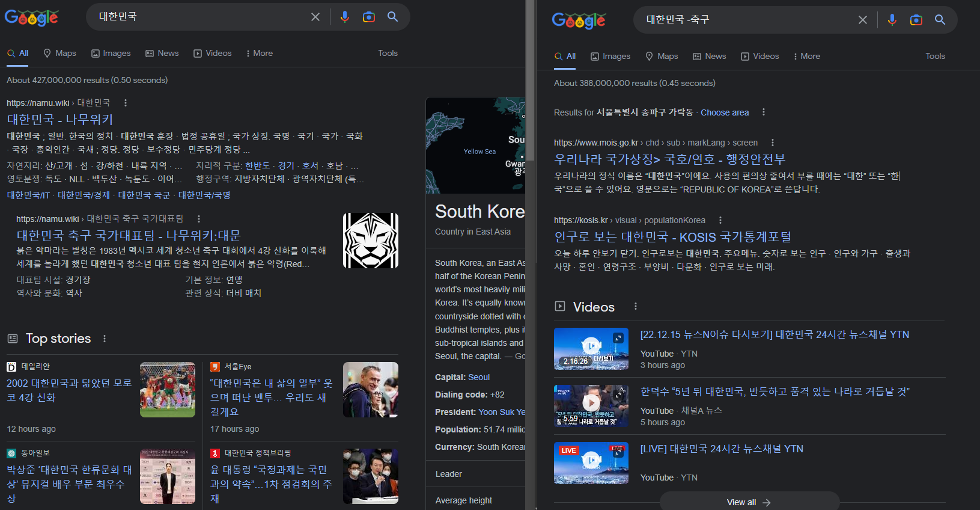980x510 pixels.
Task: Click the 대한민국/국명 sitelink
Action: [204, 195]
